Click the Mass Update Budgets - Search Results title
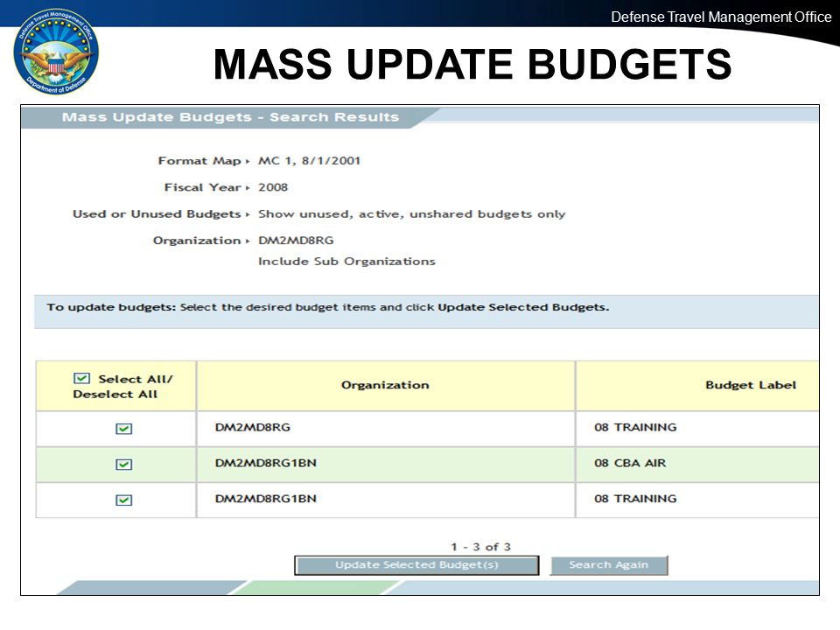This screenshot has height=630, width=840. coord(230,117)
